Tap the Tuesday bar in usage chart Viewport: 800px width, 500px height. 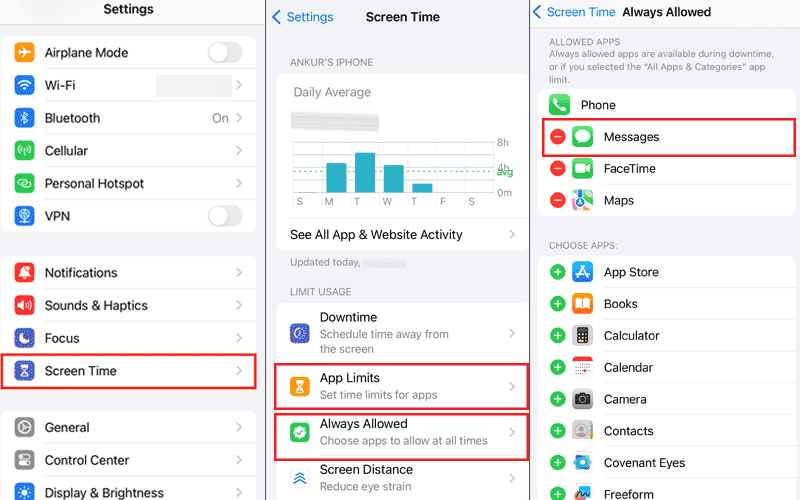pos(365,172)
